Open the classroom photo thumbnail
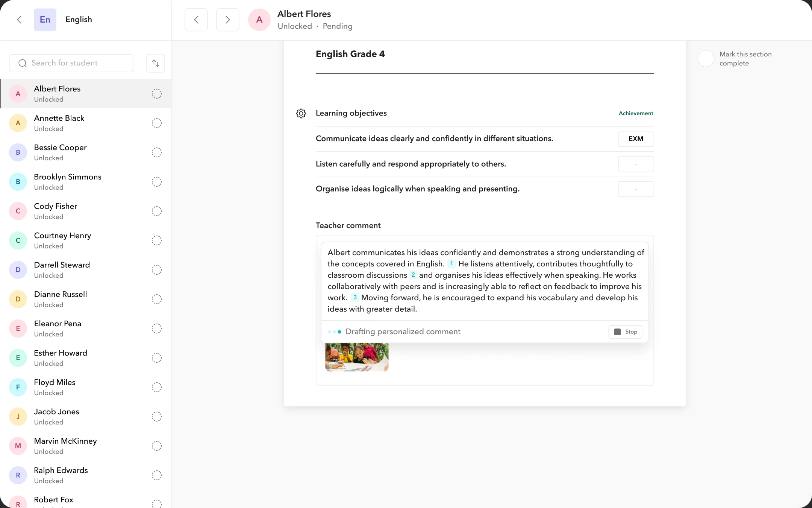This screenshot has width=812, height=508. point(357,357)
